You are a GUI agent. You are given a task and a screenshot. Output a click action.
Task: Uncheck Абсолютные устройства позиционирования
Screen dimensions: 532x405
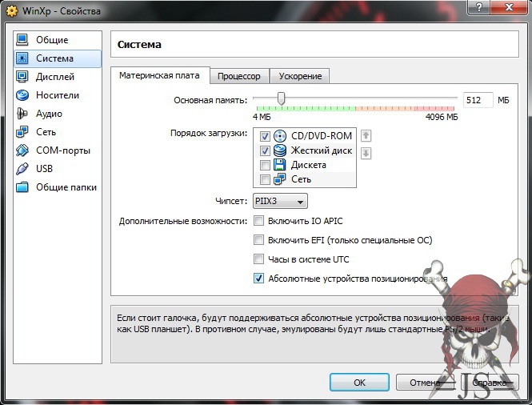258,279
